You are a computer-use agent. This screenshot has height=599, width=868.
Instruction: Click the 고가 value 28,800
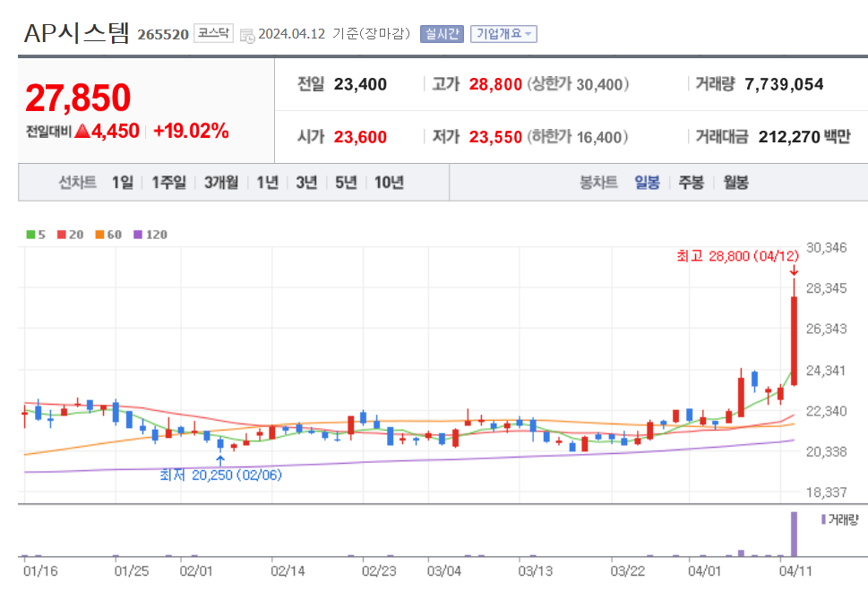pos(495,84)
